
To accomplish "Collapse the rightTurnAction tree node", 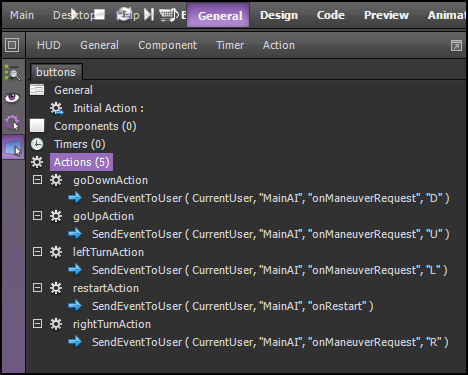I will 37,324.
